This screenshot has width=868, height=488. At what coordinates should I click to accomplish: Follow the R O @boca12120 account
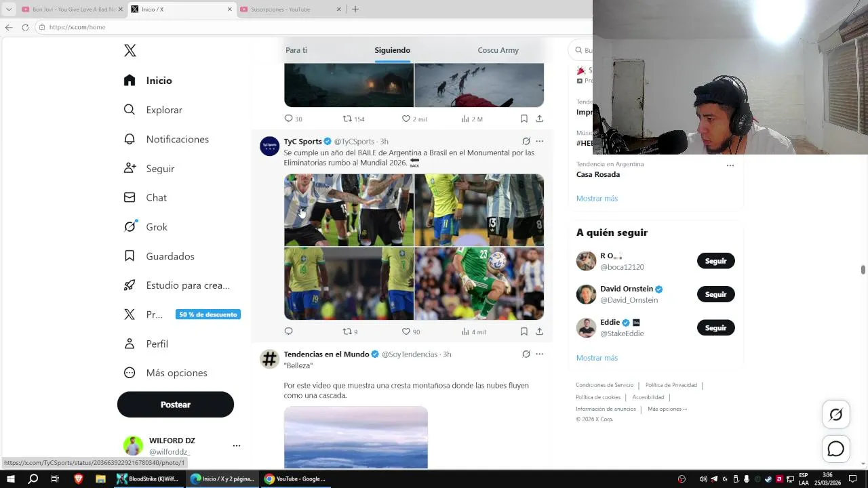(x=715, y=261)
